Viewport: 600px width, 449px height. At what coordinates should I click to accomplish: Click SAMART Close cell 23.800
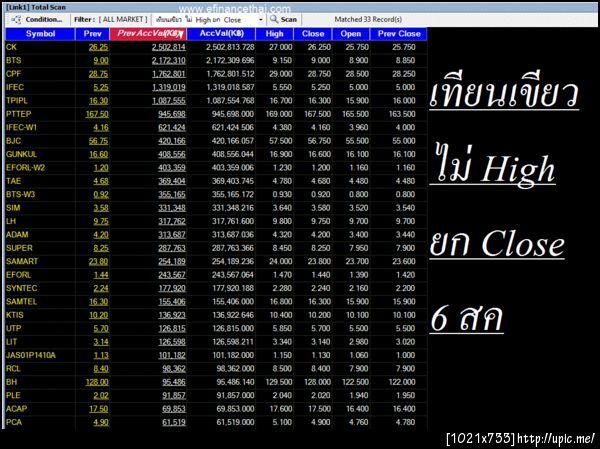point(319,261)
